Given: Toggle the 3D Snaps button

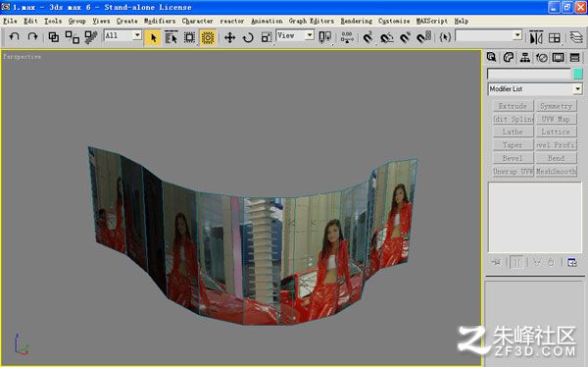Looking at the screenshot, I should 367,37.
